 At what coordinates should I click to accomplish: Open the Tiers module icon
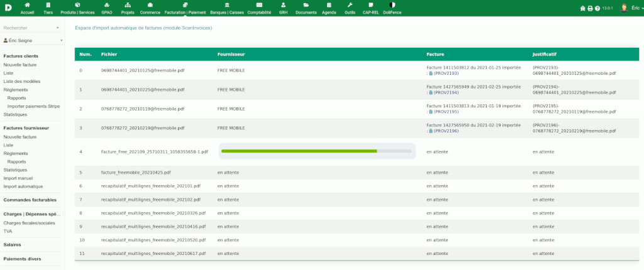pos(48,5)
